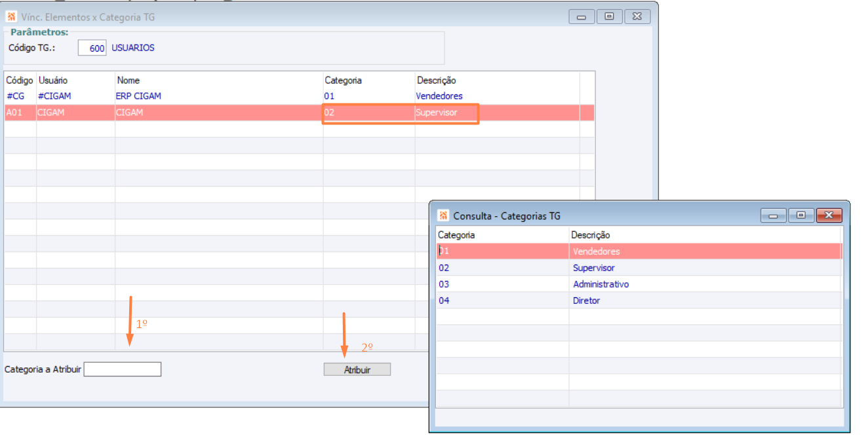Click the USUARIOS label next to Código TG
This screenshot has height=444, width=868.
pyautogui.click(x=133, y=48)
